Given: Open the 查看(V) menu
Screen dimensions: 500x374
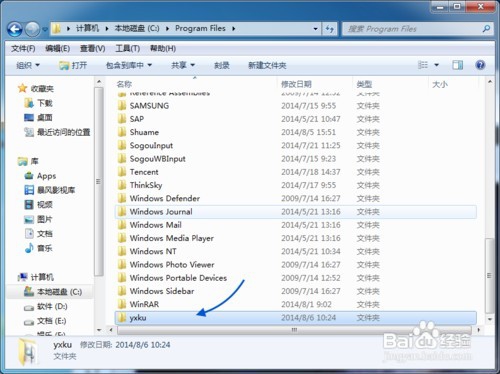Looking at the screenshot, I should click(92, 49).
